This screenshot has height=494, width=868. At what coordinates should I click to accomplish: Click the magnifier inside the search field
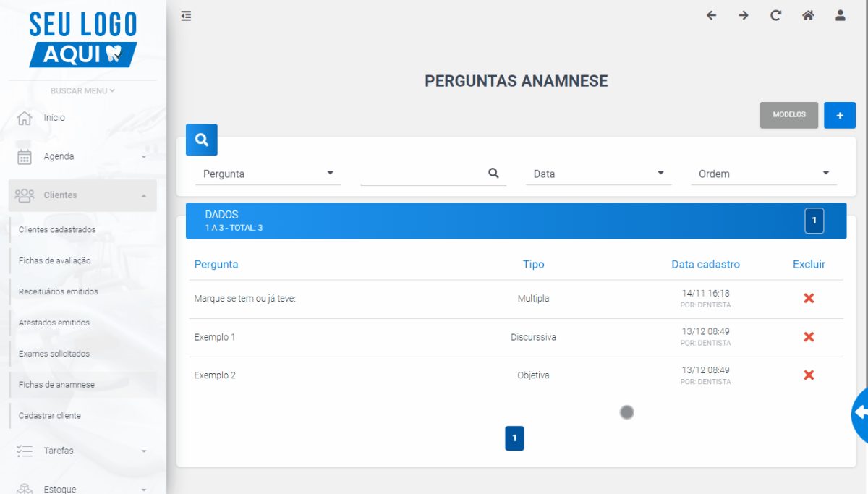[x=493, y=173]
